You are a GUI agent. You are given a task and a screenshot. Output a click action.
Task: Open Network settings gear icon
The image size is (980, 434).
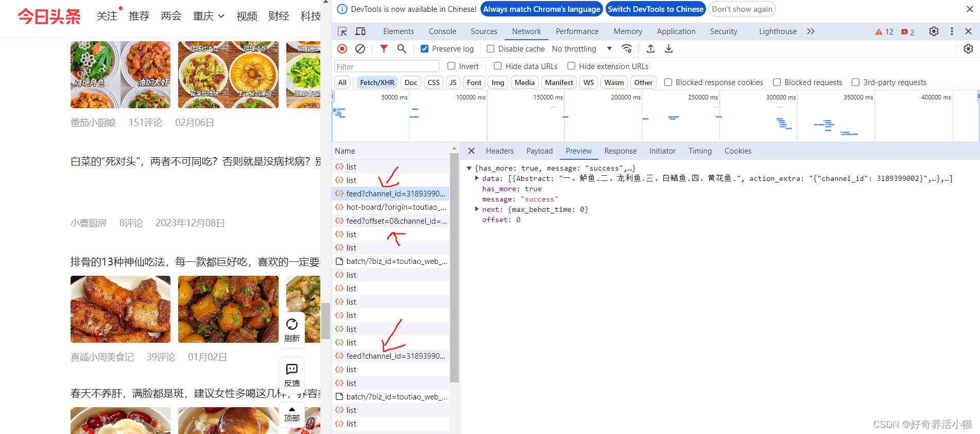(x=968, y=48)
